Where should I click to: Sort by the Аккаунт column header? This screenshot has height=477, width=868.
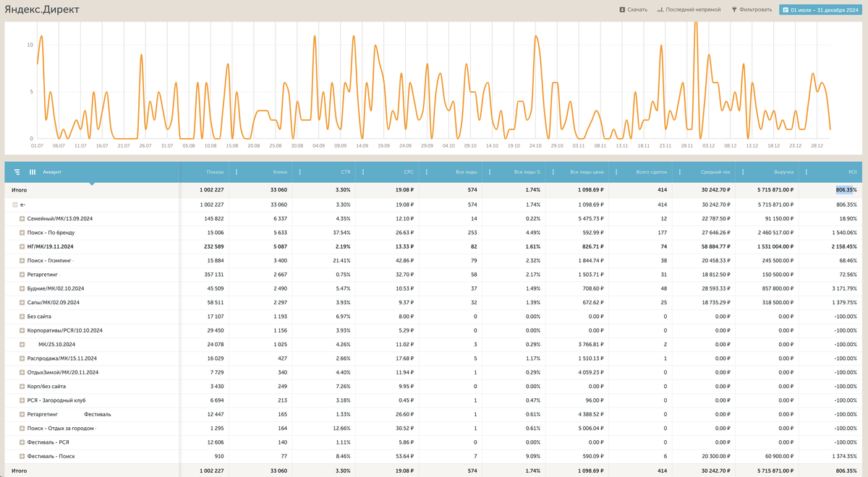pyautogui.click(x=52, y=172)
